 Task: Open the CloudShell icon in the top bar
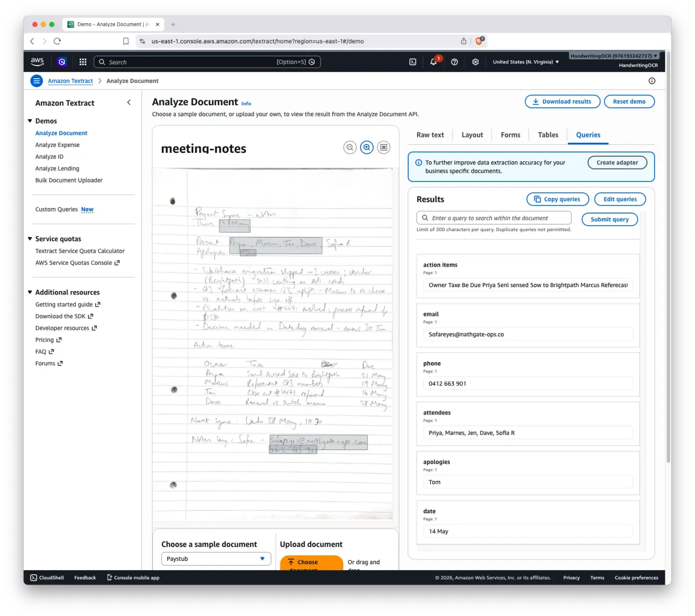coord(412,62)
